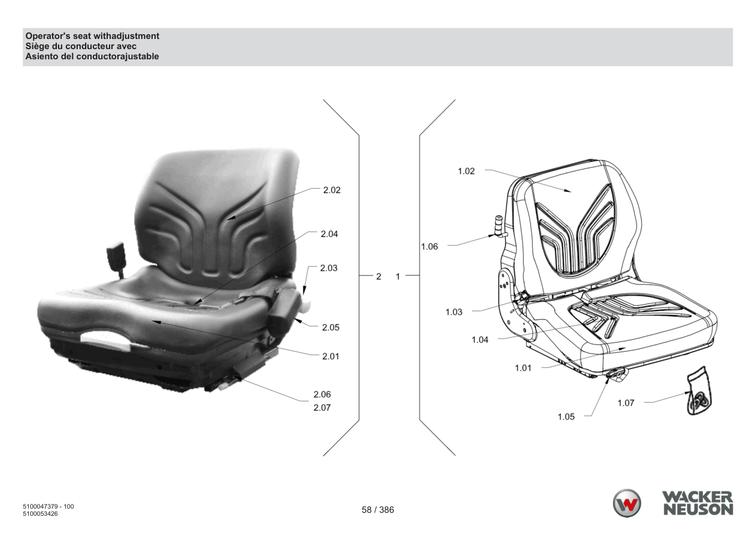Click part label 2.01

[331, 356]
